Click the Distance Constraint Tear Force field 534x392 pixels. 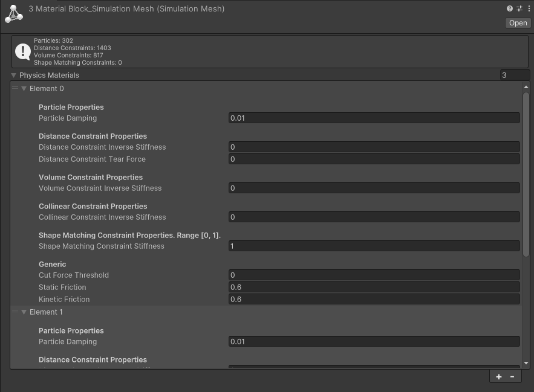coord(373,159)
